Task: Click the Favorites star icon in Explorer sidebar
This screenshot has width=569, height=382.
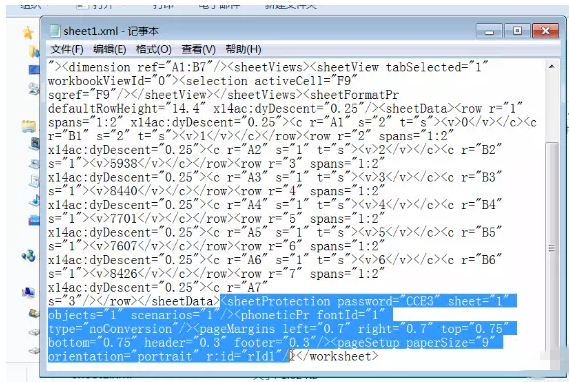Action: [28, 33]
